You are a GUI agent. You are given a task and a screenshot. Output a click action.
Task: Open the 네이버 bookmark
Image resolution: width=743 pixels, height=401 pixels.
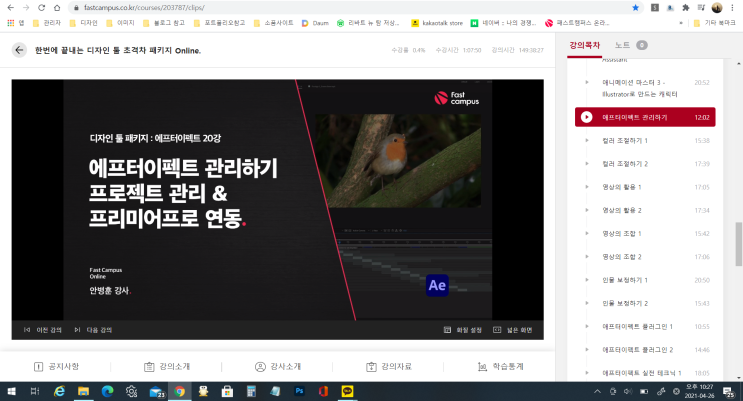click(503, 23)
